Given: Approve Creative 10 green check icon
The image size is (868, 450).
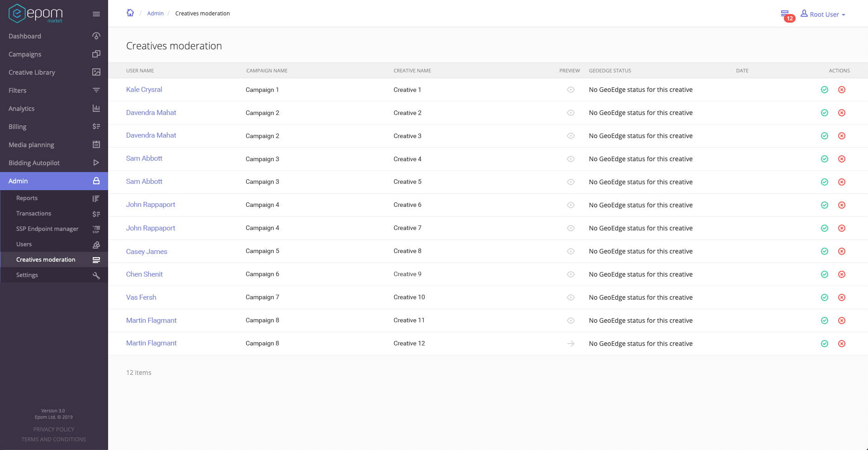Looking at the screenshot, I should point(825,297).
